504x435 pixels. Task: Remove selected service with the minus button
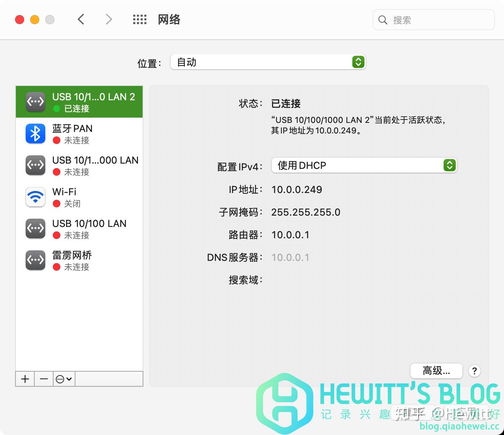[x=43, y=379]
